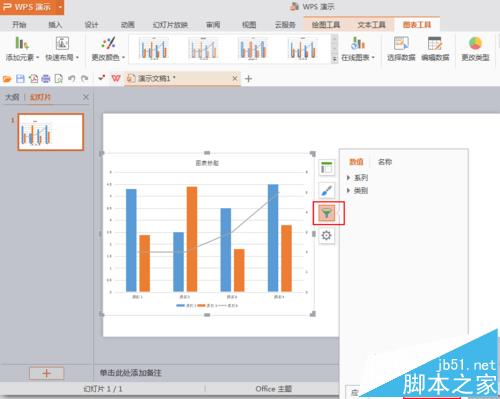Screen dimensions: 500x399
Task: Switch to the 幻灯片 slides pane tab
Action: (40, 97)
